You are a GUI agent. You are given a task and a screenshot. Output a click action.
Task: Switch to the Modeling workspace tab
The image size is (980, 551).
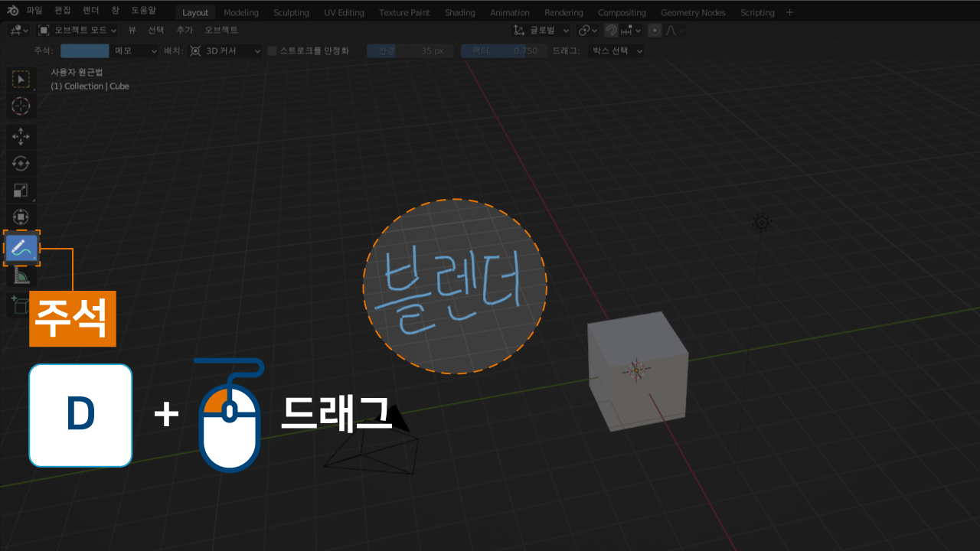[x=241, y=12]
